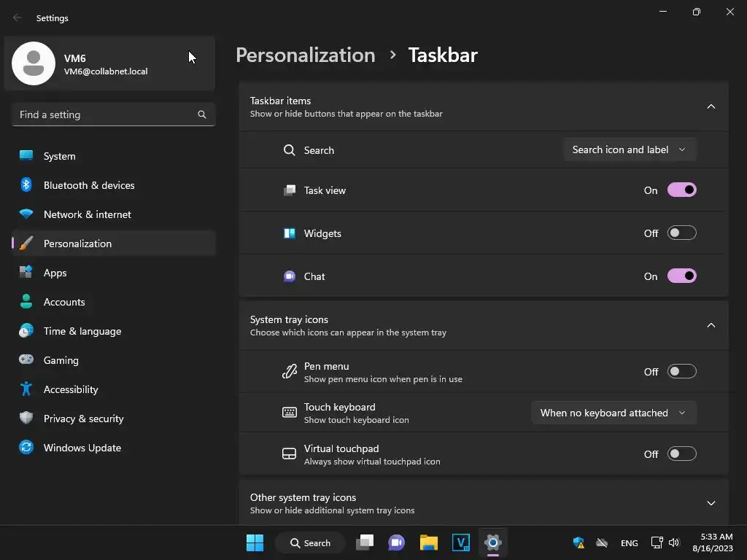The image size is (747, 560).
Task: Open the Touch keyboard dropdown
Action: pyautogui.click(x=614, y=413)
